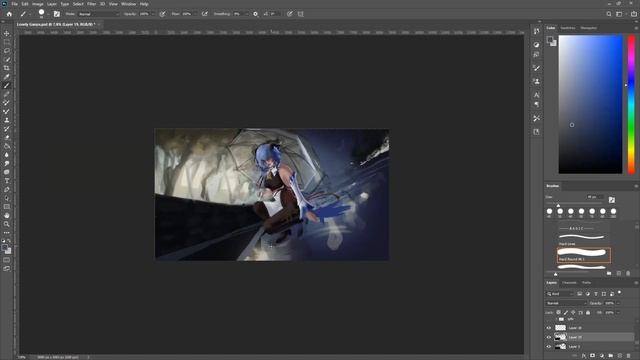Hide the selected middle layer eye icon
640x360 pixels.
549,337
